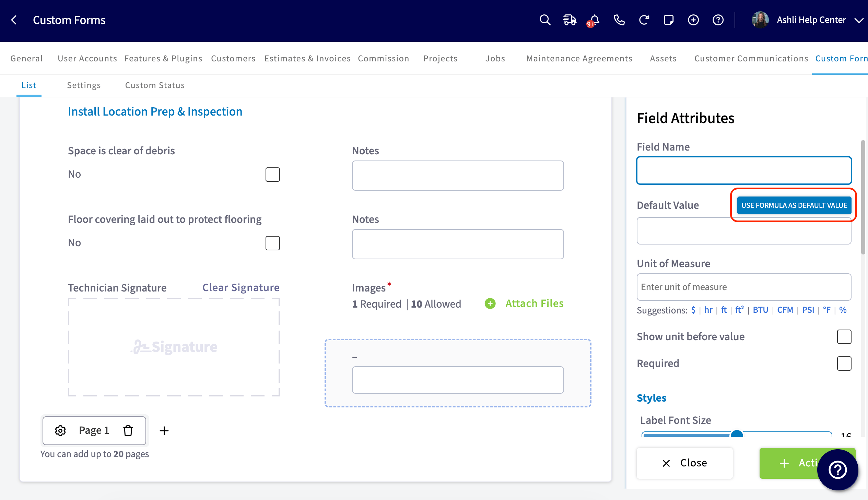Click the Technician Signature box
The height and width of the screenshot is (500, 868).
174,347
